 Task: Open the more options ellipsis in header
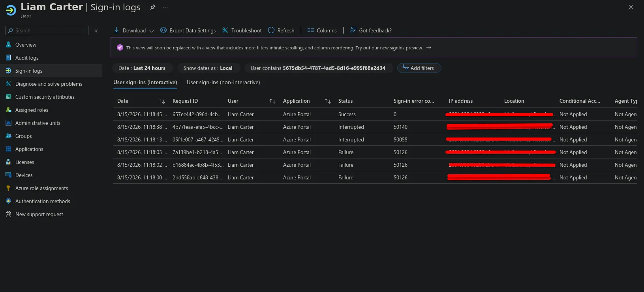point(165,7)
